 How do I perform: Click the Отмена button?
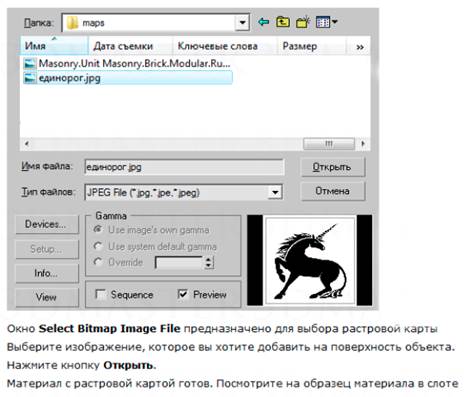[332, 191]
